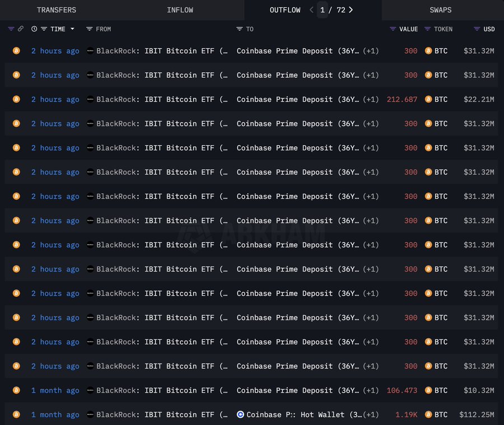
Task: Click the link icon in the table header
Action: (20, 29)
